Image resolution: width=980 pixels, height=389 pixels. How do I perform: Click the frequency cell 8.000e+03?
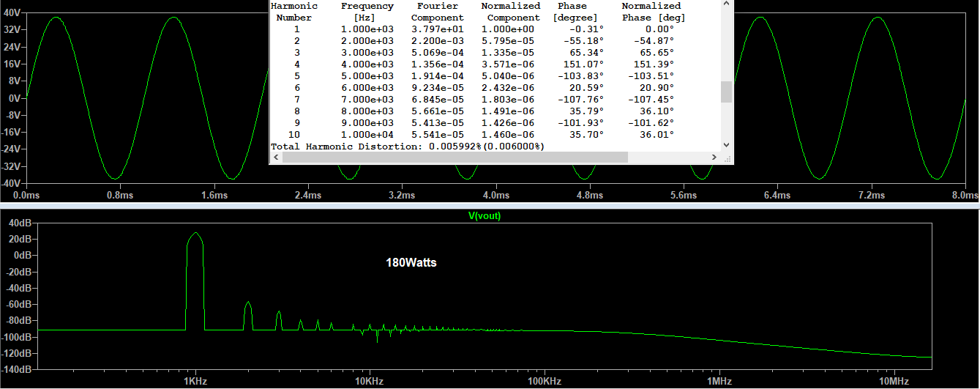[x=367, y=111]
